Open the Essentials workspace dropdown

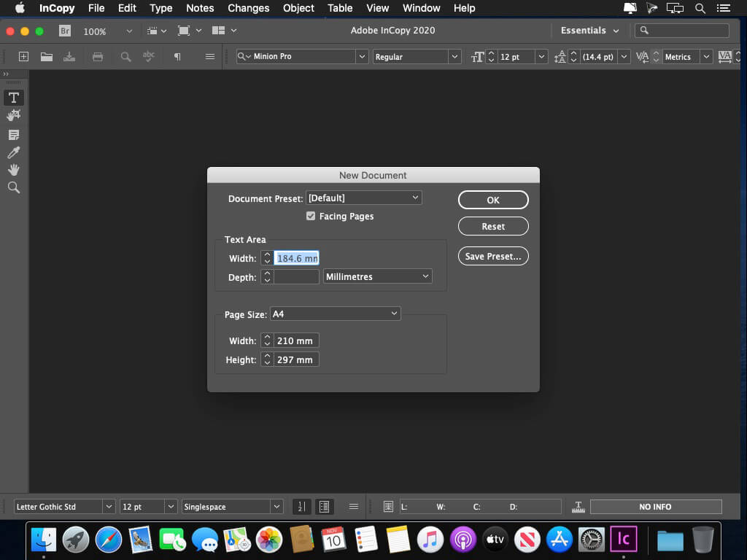click(x=589, y=31)
